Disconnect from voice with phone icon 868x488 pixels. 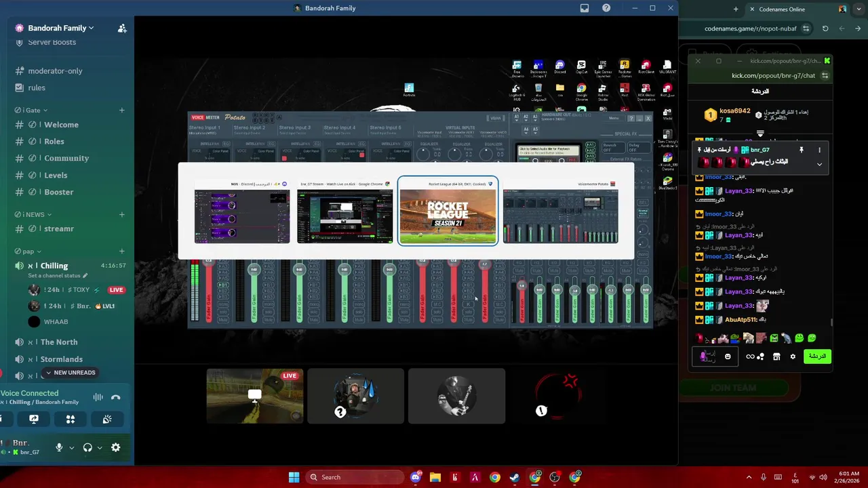tap(115, 398)
